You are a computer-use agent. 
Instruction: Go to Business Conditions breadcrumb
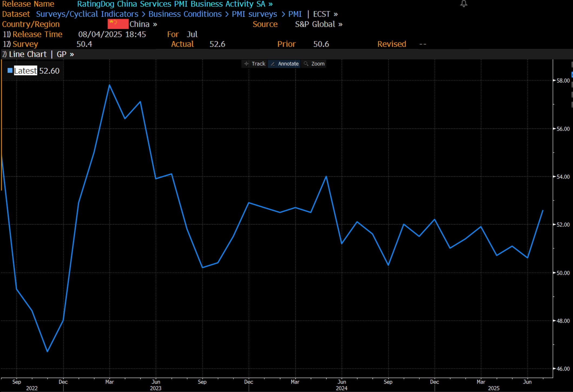[x=185, y=14]
